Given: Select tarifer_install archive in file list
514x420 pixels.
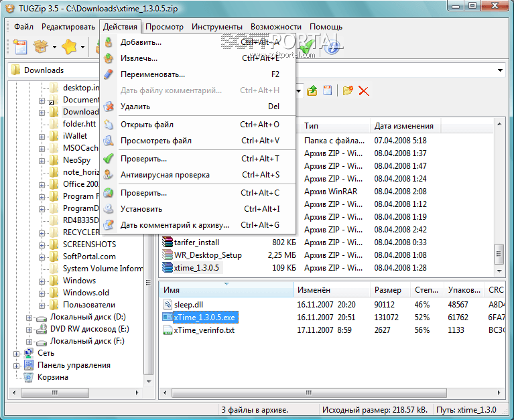Looking at the screenshot, I should (196, 242).
